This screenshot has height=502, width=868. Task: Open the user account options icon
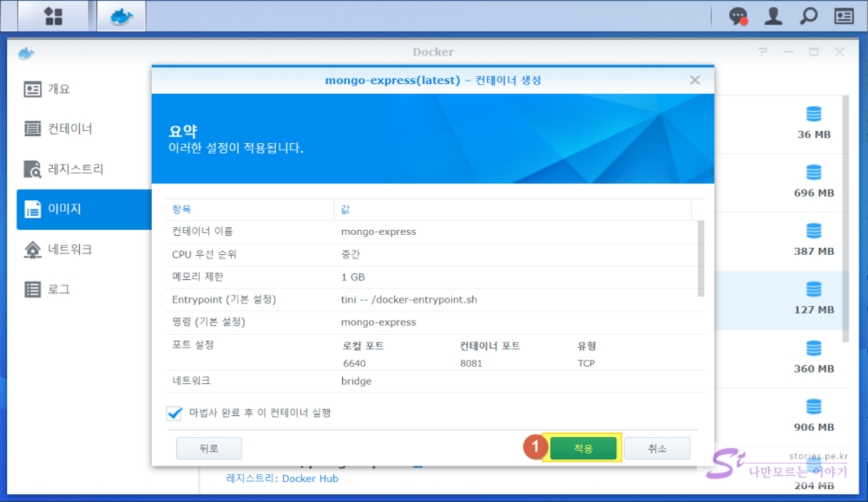(x=773, y=17)
